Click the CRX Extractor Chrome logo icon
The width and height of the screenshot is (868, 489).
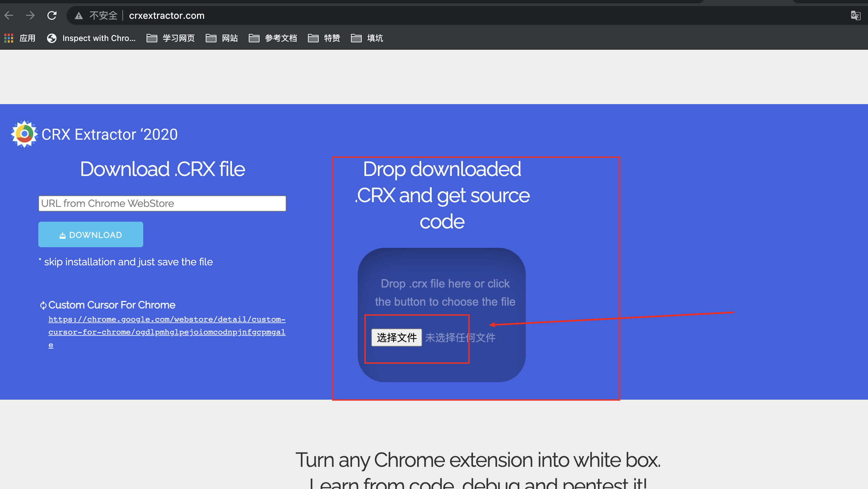24,134
